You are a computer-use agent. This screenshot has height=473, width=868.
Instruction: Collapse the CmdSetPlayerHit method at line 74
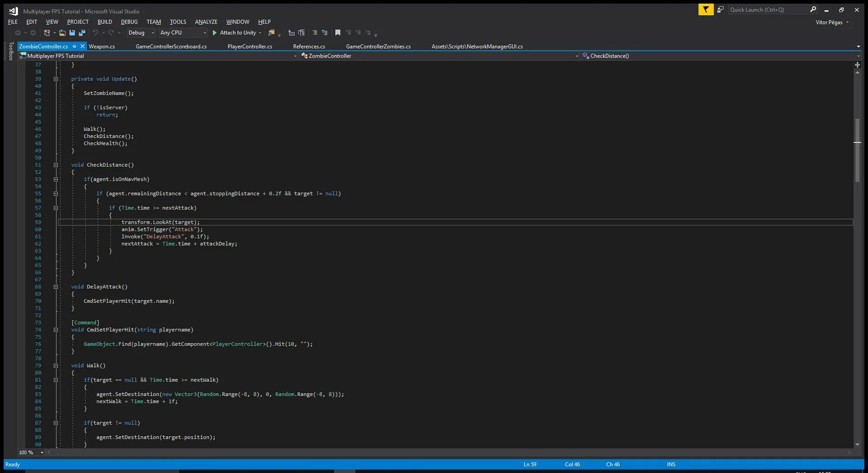point(56,330)
